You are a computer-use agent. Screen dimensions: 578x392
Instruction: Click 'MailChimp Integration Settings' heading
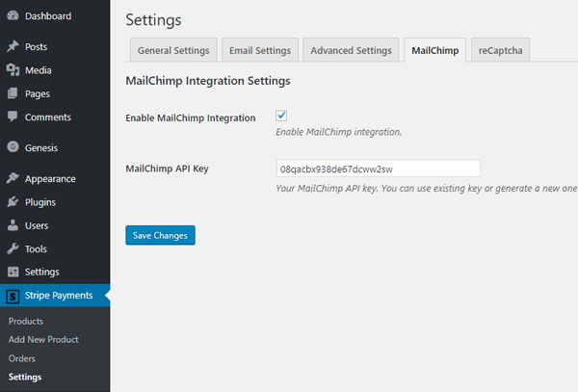(x=208, y=81)
